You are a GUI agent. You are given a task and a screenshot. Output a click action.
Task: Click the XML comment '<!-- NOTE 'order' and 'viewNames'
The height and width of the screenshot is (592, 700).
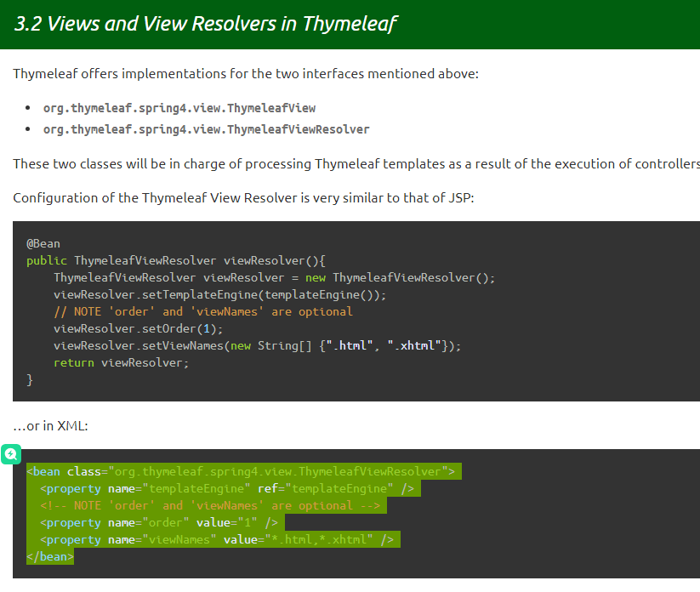pos(210,505)
